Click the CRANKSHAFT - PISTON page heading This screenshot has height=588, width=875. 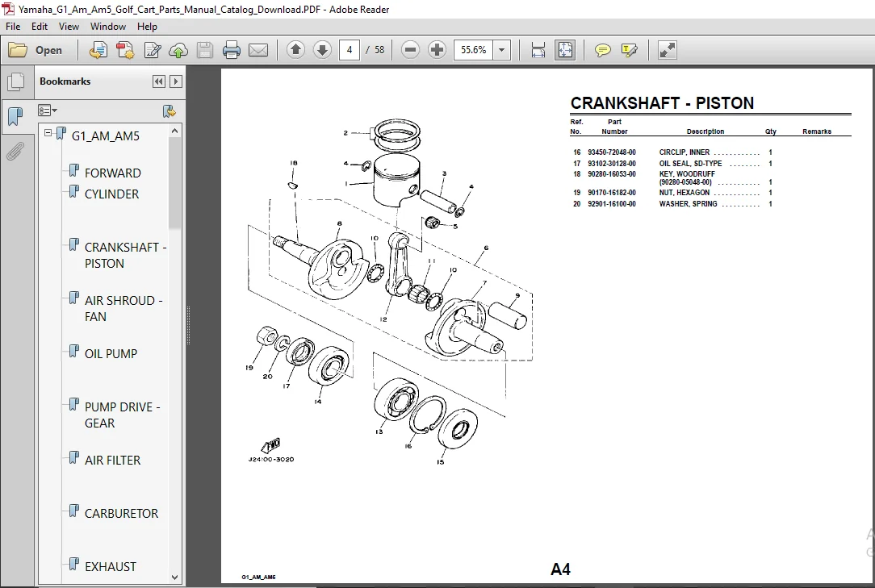click(662, 103)
